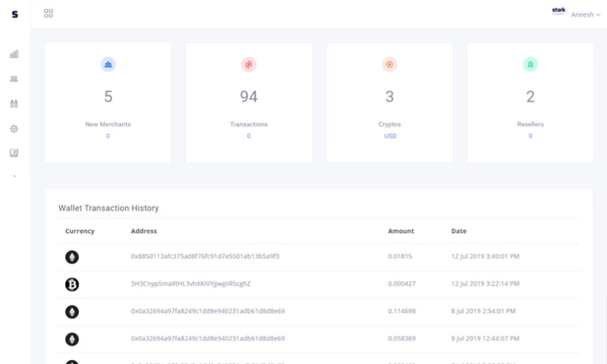
Task: Click Ethereum icon in 0.058369 row
Action: point(72,339)
